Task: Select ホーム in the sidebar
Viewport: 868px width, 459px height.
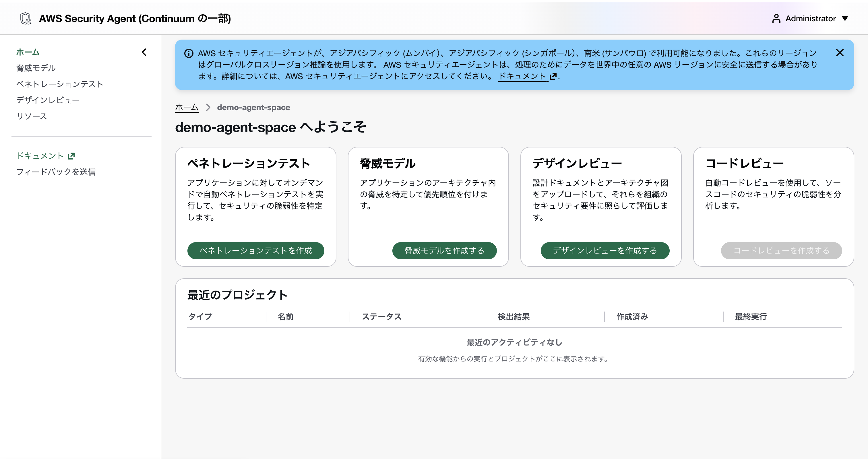Action: coord(28,52)
